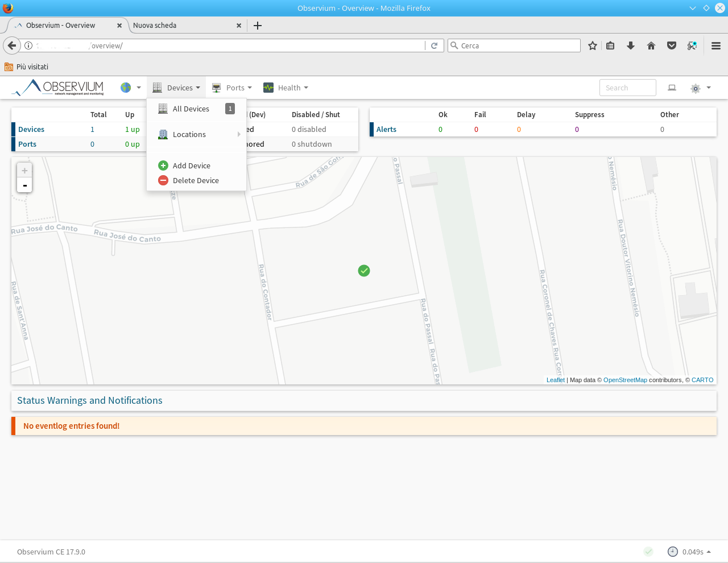The width and height of the screenshot is (728, 563).
Task: Open the globe overview menu icon
Action: tap(126, 88)
